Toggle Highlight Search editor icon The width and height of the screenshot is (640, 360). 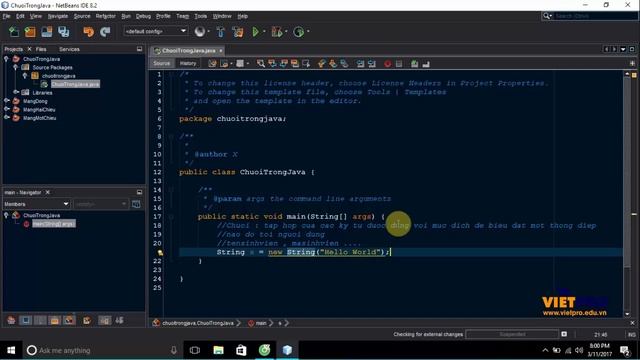(x=294, y=64)
